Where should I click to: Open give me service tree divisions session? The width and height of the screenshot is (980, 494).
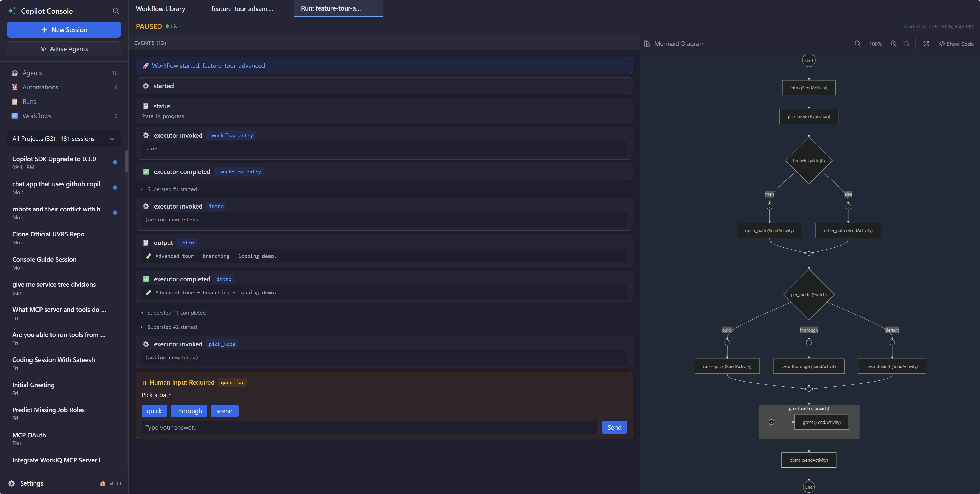point(64,288)
